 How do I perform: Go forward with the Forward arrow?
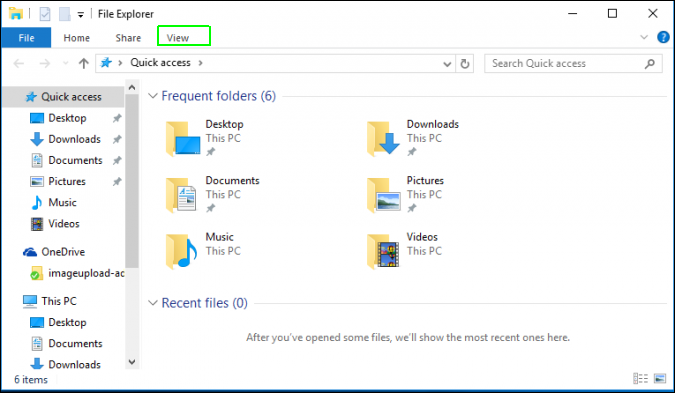pyautogui.click(x=45, y=64)
